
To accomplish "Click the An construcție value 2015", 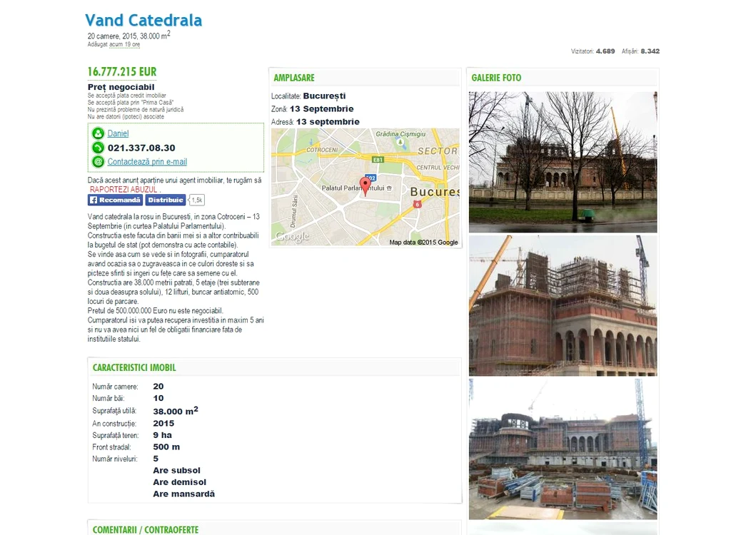I will (163, 423).
